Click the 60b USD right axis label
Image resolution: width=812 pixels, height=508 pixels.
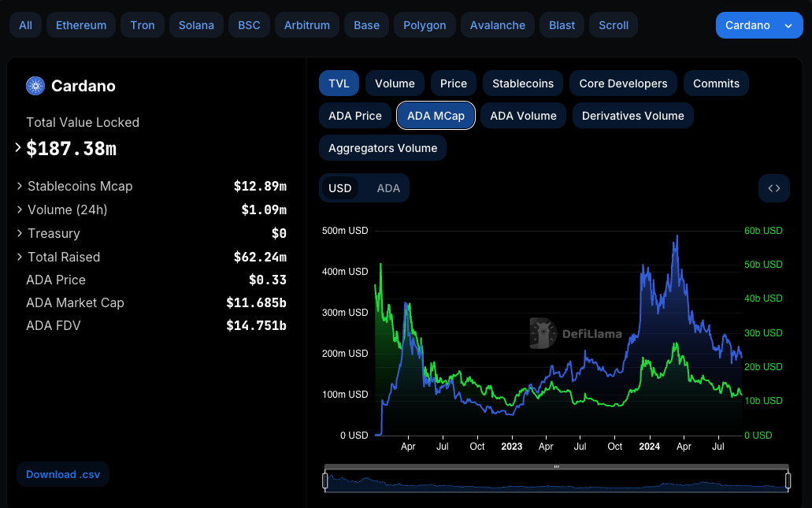click(763, 231)
